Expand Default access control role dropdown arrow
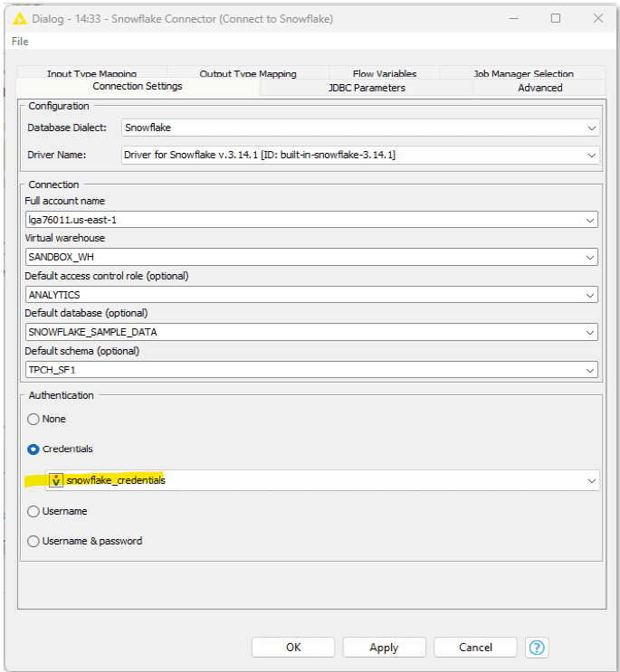 (590, 295)
